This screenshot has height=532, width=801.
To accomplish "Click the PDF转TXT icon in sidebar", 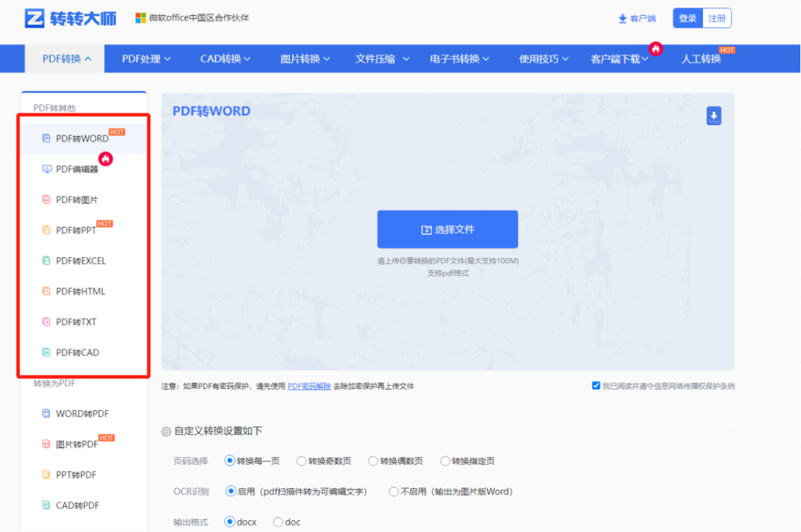I will click(46, 321).
